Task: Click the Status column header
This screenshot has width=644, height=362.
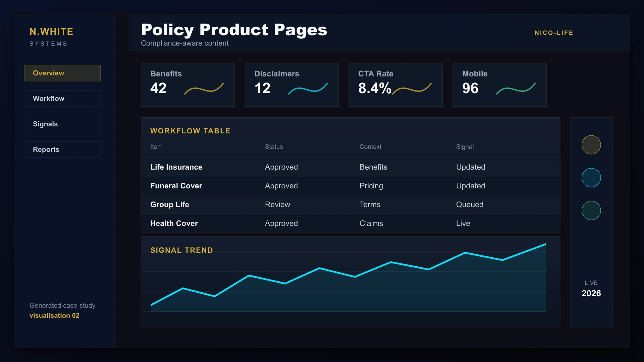Action: click(274, 147)
